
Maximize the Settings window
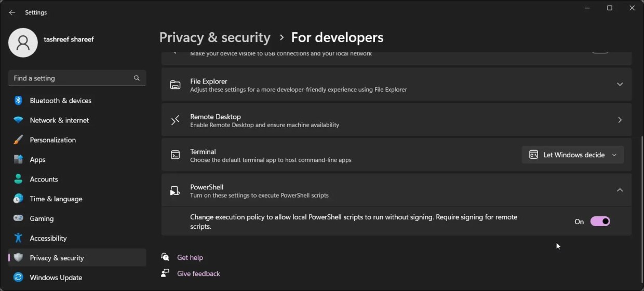click(x=610, y=8)
